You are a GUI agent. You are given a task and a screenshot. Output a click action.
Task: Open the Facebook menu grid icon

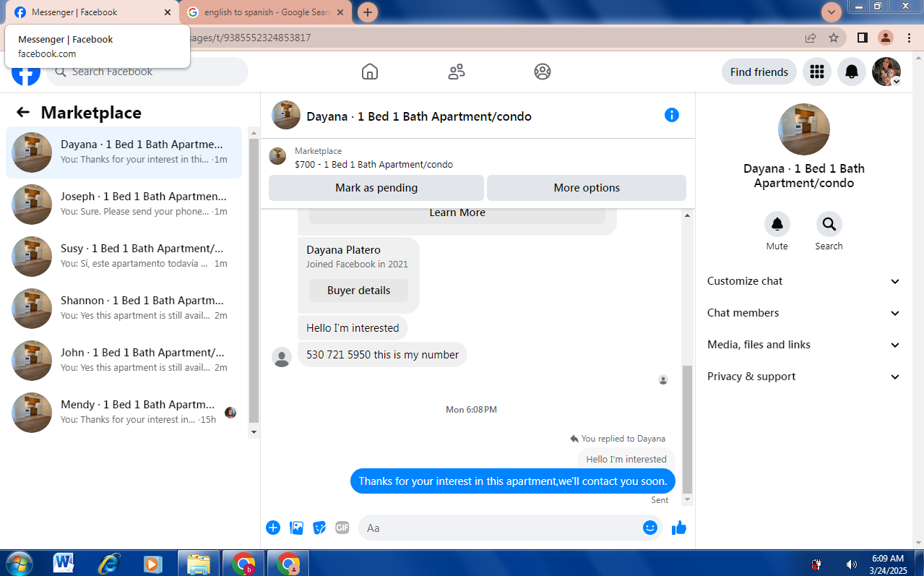click(817, 72)
